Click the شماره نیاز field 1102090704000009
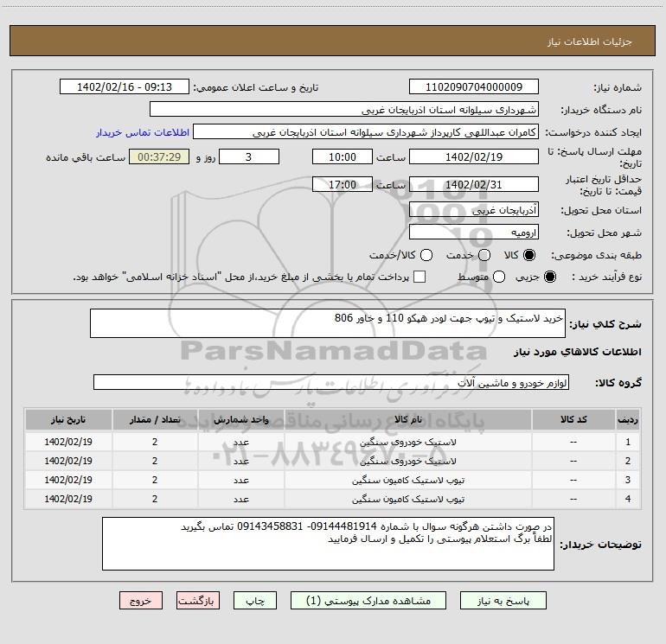 (474, 87)
